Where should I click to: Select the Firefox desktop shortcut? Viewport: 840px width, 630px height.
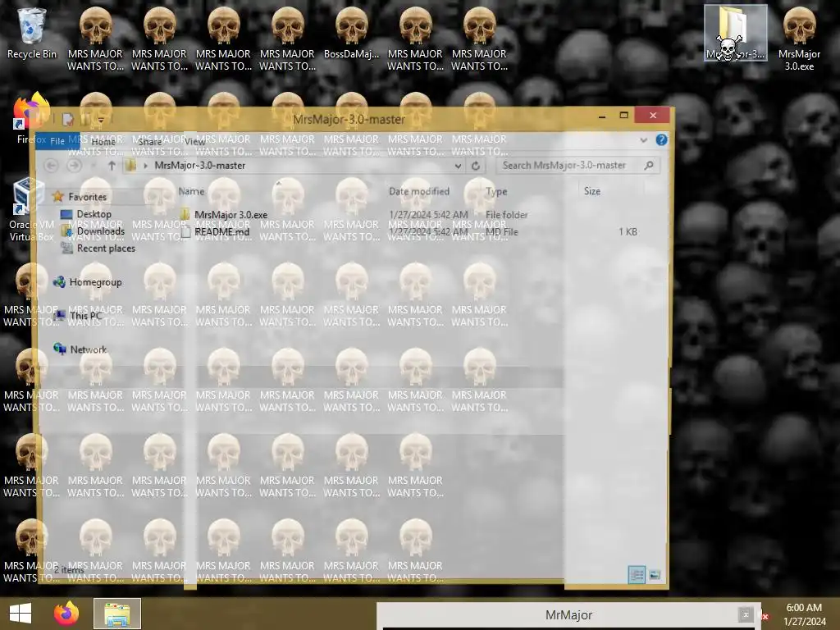(x=31, y=118)
